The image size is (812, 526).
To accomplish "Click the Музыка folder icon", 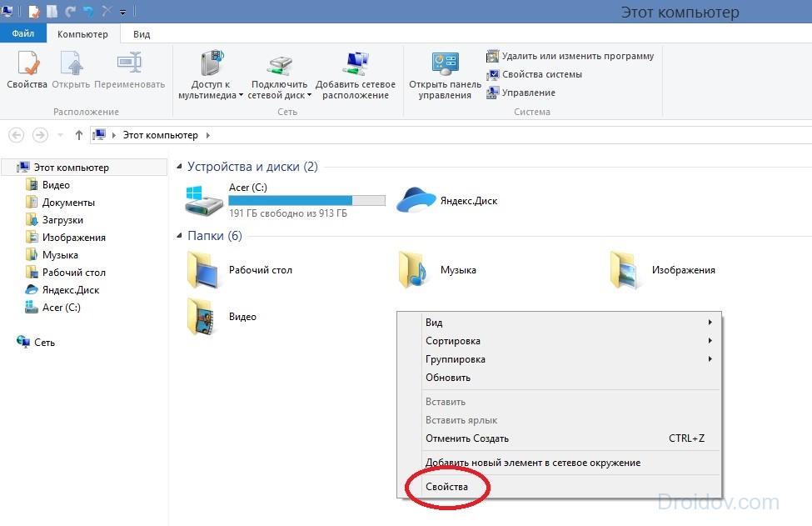I will pyautogui.click(x=414, y=269).
